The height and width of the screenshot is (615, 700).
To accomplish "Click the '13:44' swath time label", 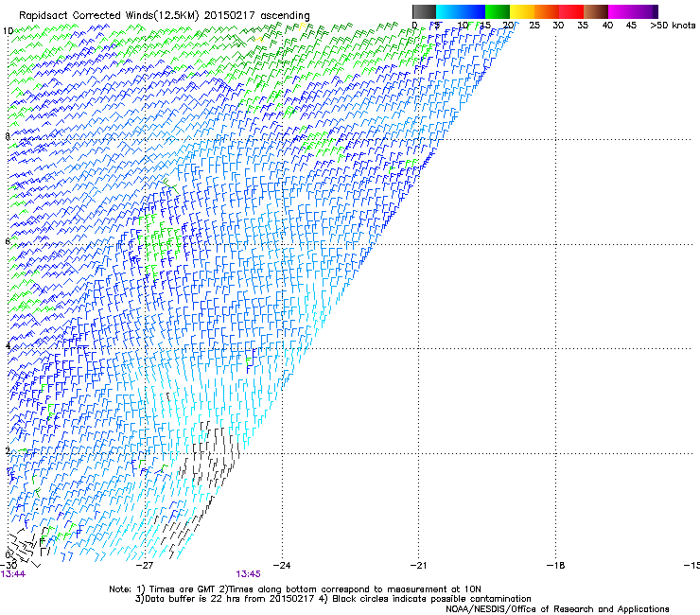I will click(13, 574).
